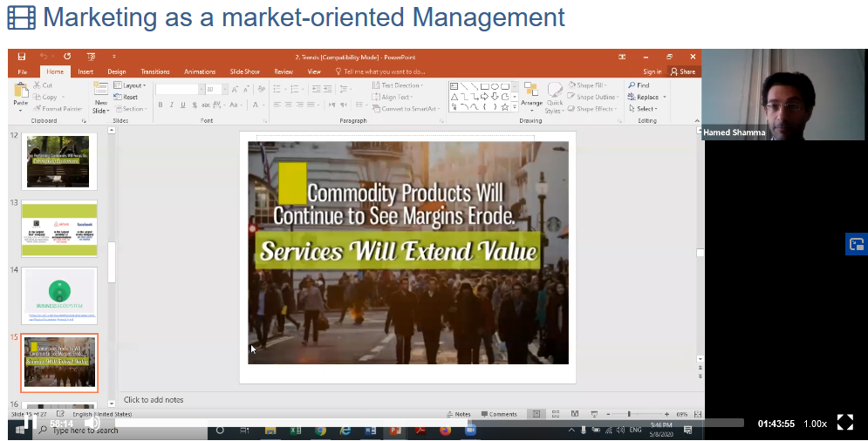Open Quick Styles gallery

[x=554, y=98]
